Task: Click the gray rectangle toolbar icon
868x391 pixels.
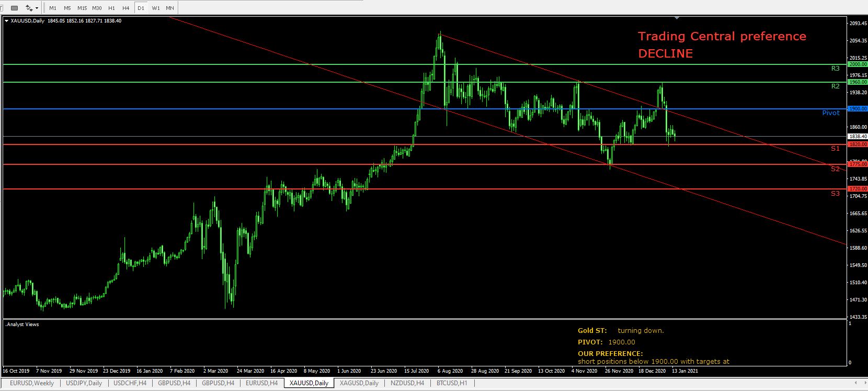Action: pos(14,8)
